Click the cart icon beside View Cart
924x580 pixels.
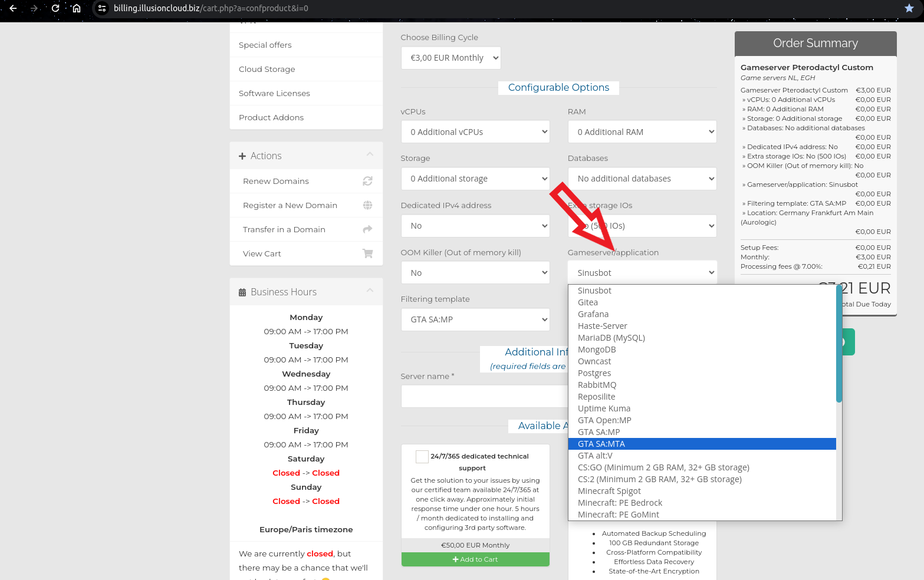pos(367,253)
